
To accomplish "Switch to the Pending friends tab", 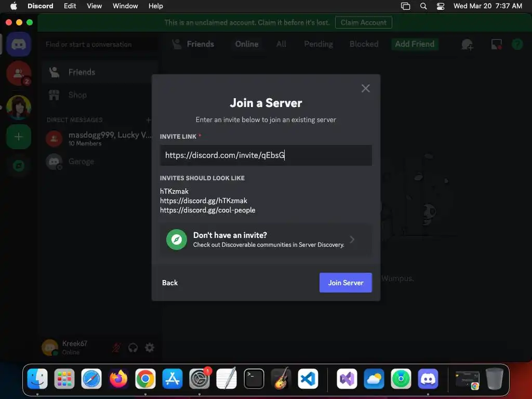I will tap(318, 44).
